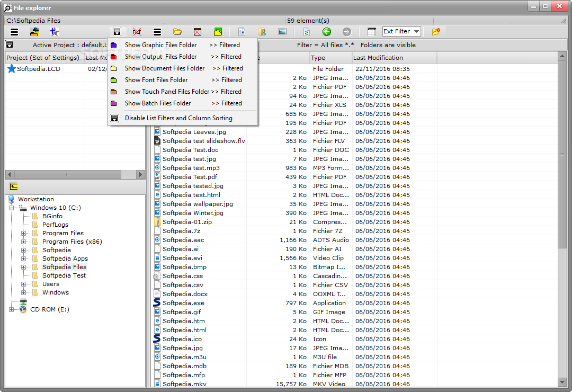Click the green Font Files folder icon
The height and width of the screenshot is (392, 572).
point(114,80)
